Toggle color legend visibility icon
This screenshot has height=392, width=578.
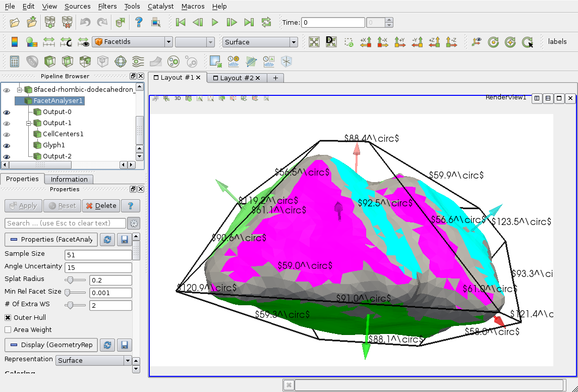[x=15, y=42]
